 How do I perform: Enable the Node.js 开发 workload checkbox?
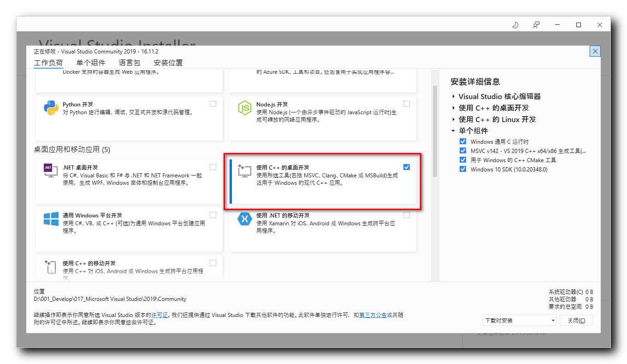coord(407,104)
